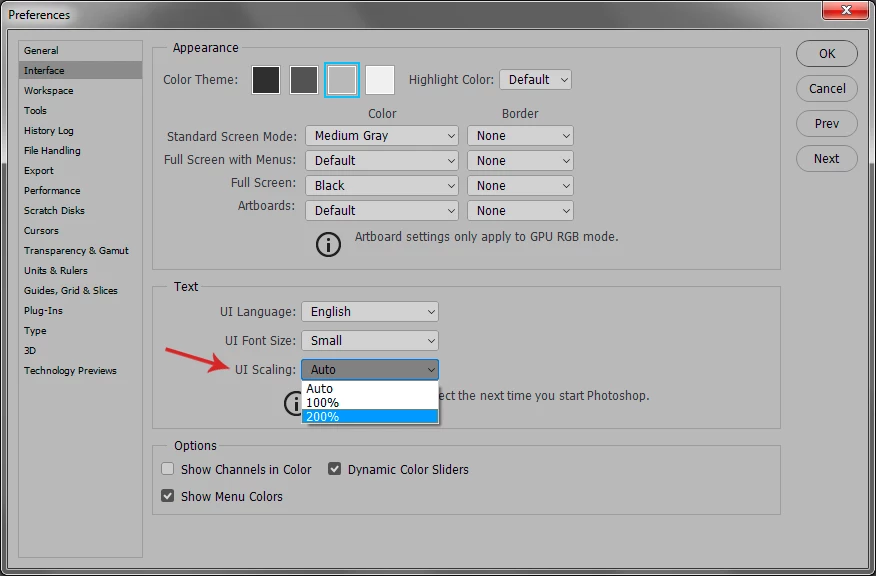Open Plug-Ins preferences category
The width and height of the screenshot is (876, 576).
point(80,311)
